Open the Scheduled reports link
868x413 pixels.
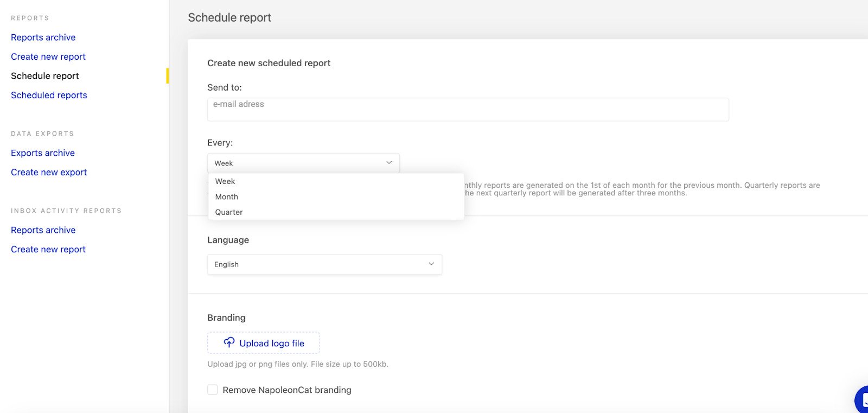(x=49, y=95)
